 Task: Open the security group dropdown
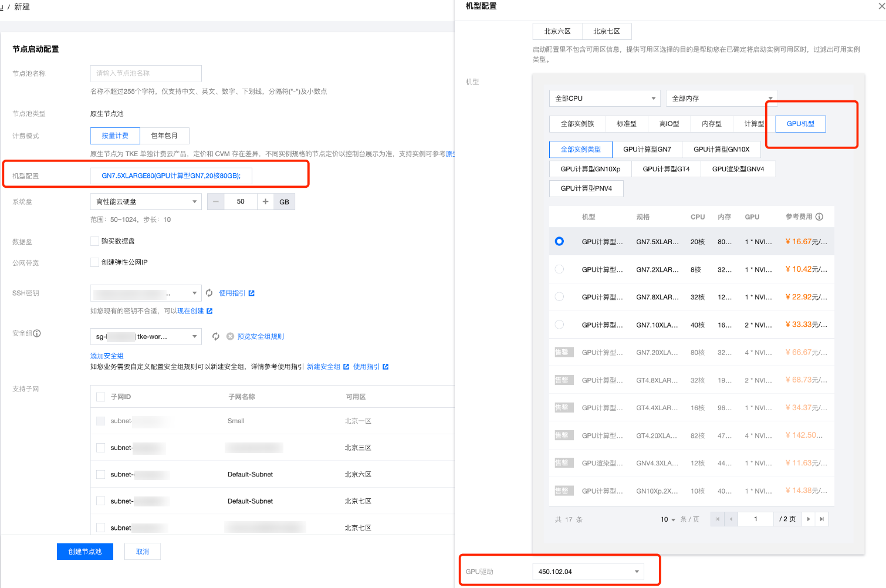pyautogui.click(x=146, y=336)
